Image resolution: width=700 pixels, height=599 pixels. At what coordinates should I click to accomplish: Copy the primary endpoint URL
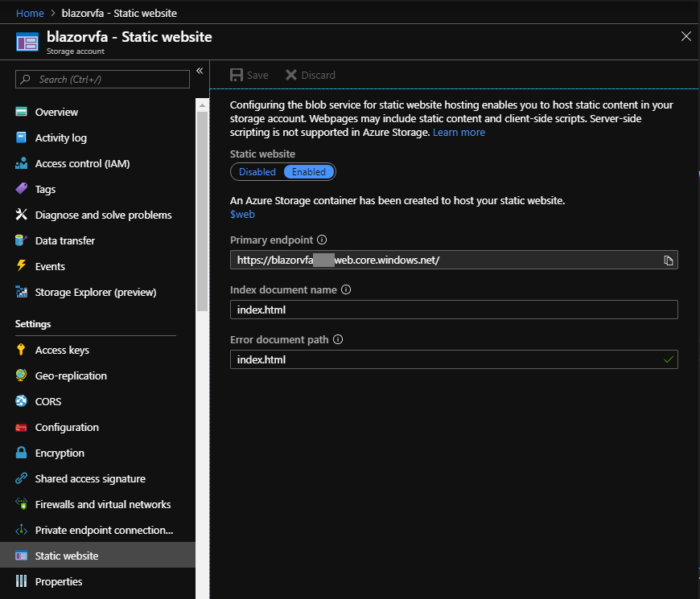click(x=668, y=260)
